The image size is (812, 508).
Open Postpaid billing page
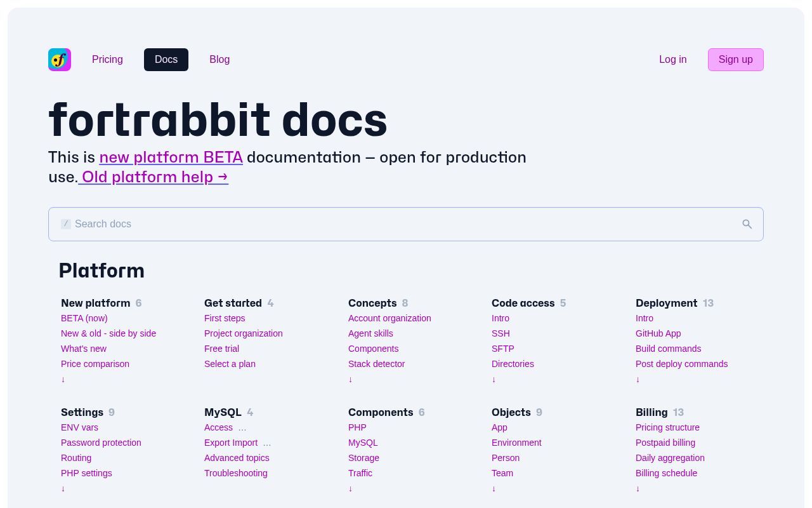click(x=665, y=443)
